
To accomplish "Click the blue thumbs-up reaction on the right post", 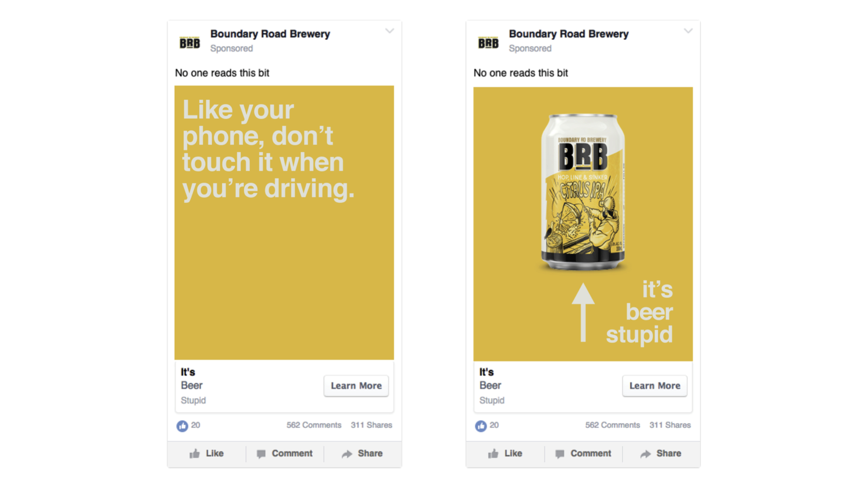I will pyautogui.click(x=481, y=426).
